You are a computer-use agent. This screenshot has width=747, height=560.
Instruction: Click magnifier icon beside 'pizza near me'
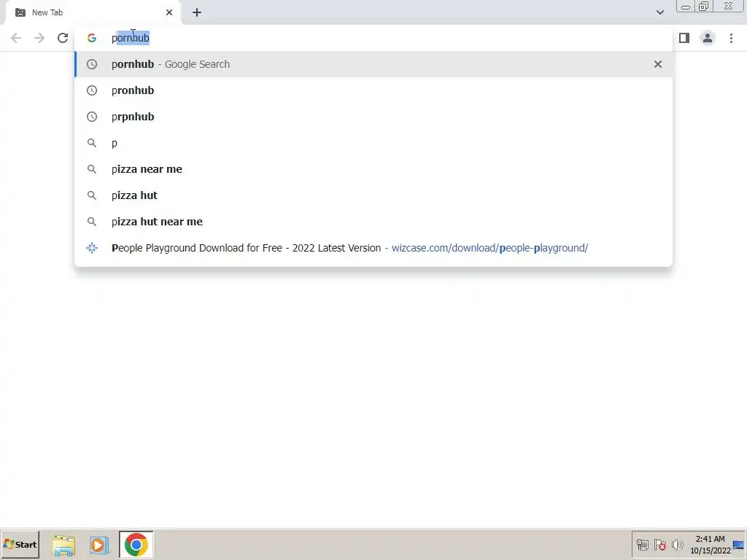tap(92, 169)
